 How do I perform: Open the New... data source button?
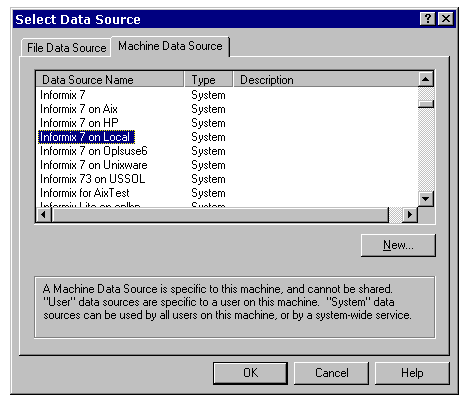(398, 245)
